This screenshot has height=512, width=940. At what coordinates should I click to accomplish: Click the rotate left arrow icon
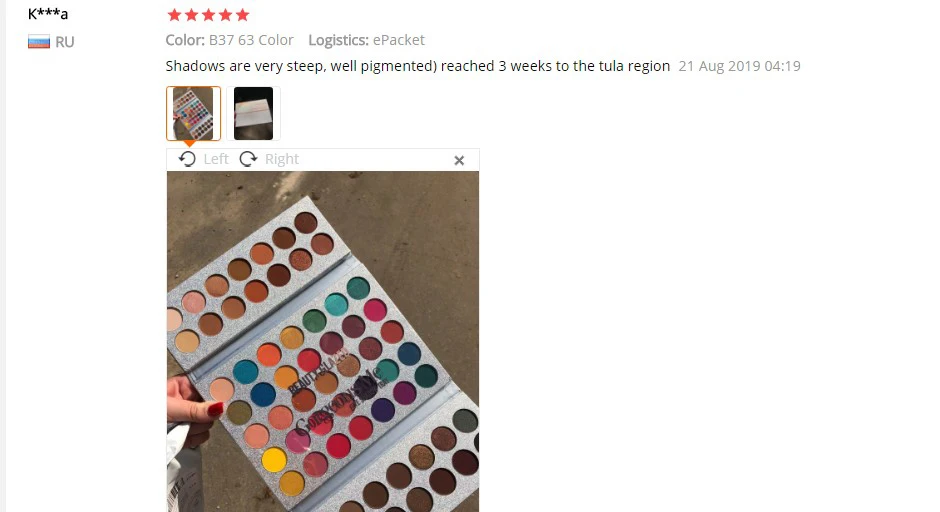coord(187,159)
